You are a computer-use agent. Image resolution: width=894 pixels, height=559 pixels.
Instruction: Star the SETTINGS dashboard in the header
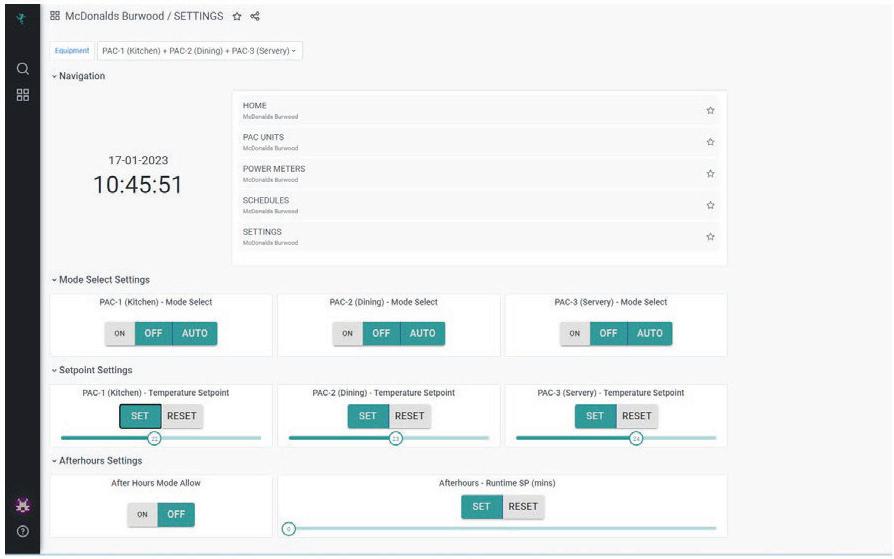point(237,17)
